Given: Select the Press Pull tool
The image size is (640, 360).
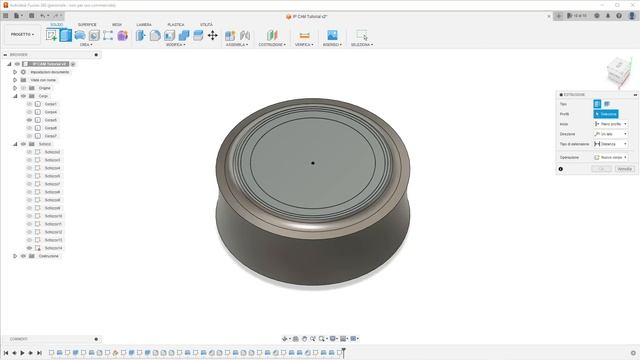Looking at the screenshot, I should click(140, 36).
